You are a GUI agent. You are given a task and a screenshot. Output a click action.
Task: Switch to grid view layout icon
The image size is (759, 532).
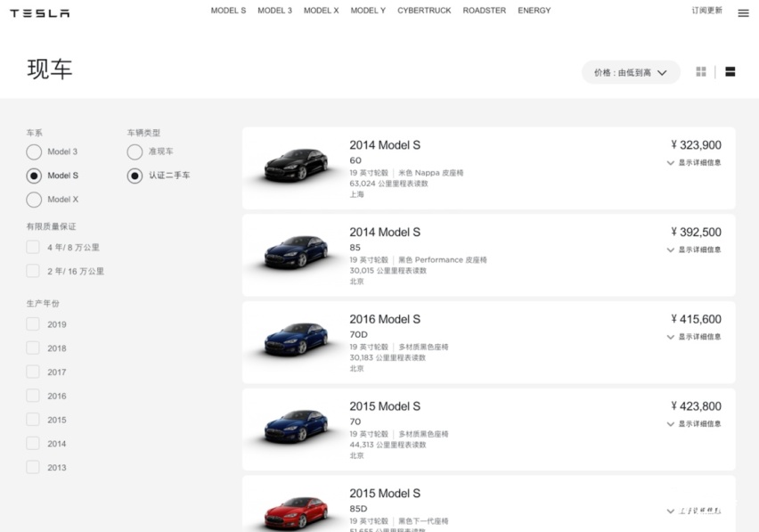click(x=701, y=71)
